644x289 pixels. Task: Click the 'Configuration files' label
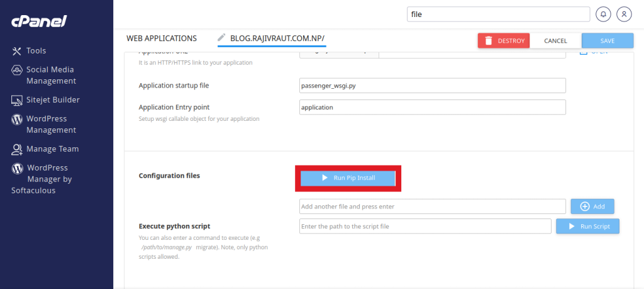pos(169,176)
